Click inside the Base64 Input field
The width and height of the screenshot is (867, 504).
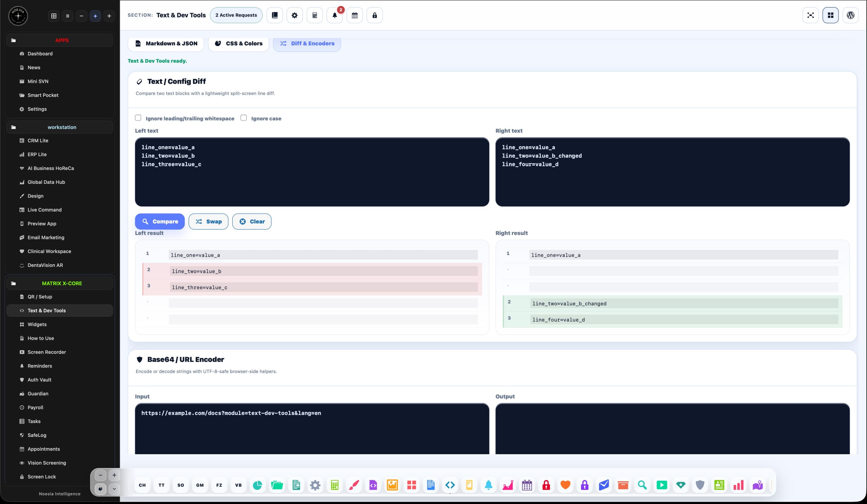pyautogui.click(x=312, y=429)
